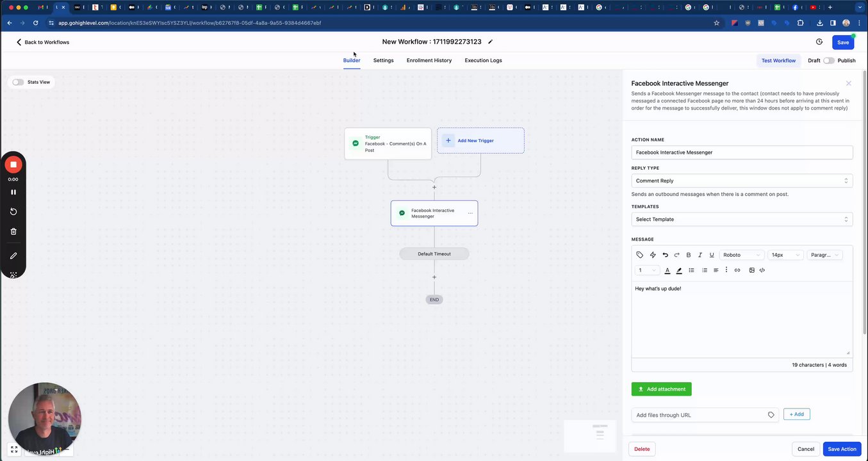Delete the recording with trash icon

click(13, 231)
